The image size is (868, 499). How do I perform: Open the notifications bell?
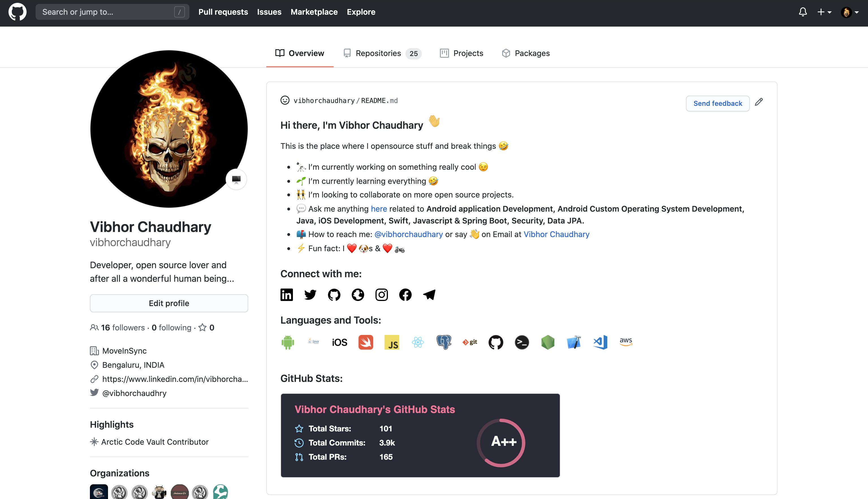803,12
